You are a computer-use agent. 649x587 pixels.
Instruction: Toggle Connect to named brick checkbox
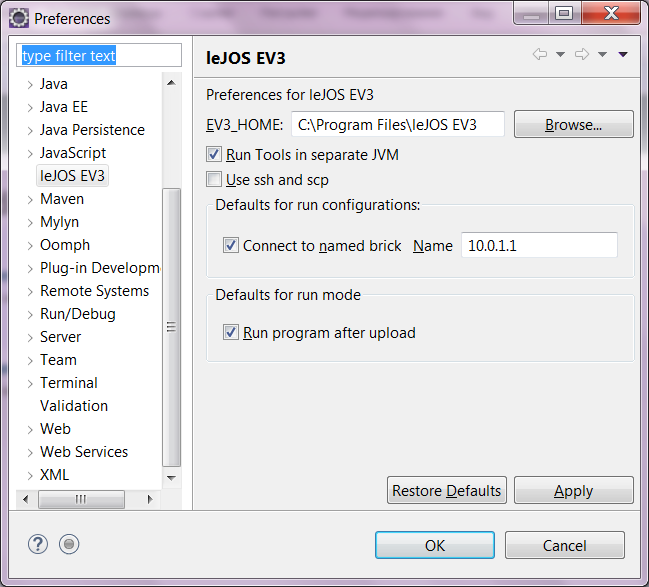[x=231, y=245]
